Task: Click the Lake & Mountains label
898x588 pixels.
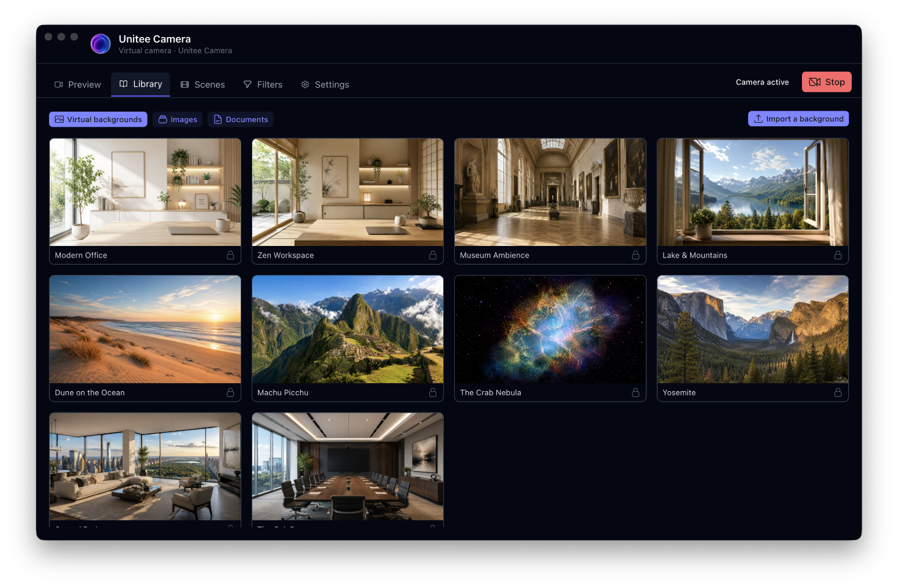Action: coord(695,255)
